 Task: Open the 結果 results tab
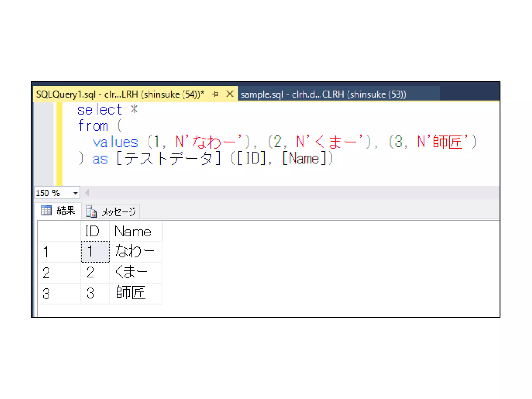[x=66, y=210]
